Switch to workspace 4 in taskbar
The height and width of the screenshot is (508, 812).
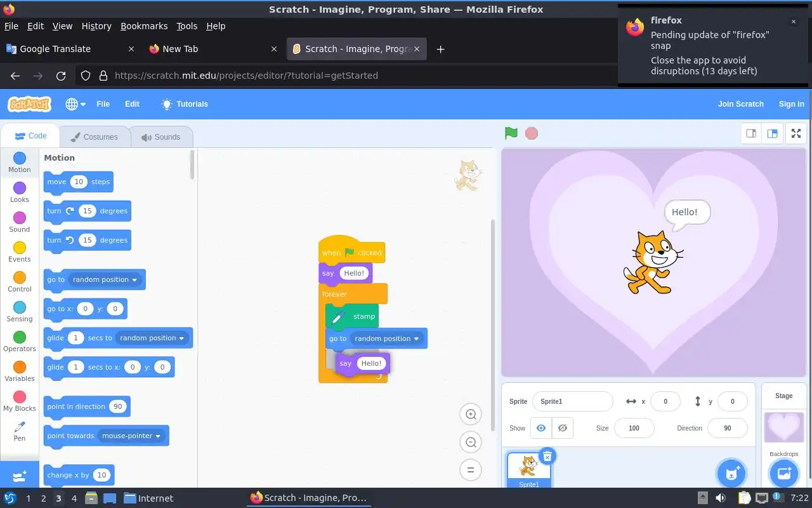[x=74, y=498]
